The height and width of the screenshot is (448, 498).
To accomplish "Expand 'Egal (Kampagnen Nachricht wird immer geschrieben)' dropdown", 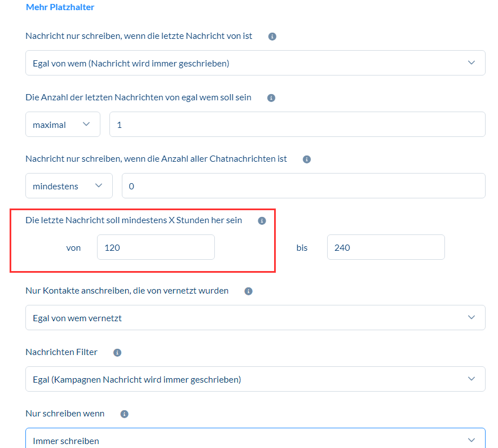I will coord(255,379).
